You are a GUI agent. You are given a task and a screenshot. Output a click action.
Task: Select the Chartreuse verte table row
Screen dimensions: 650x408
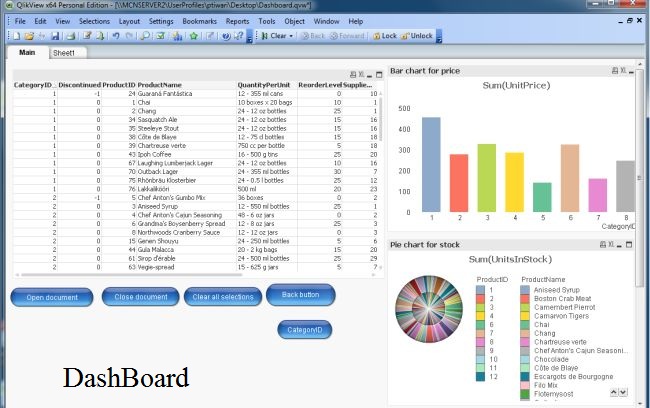(x=197, y=146)
